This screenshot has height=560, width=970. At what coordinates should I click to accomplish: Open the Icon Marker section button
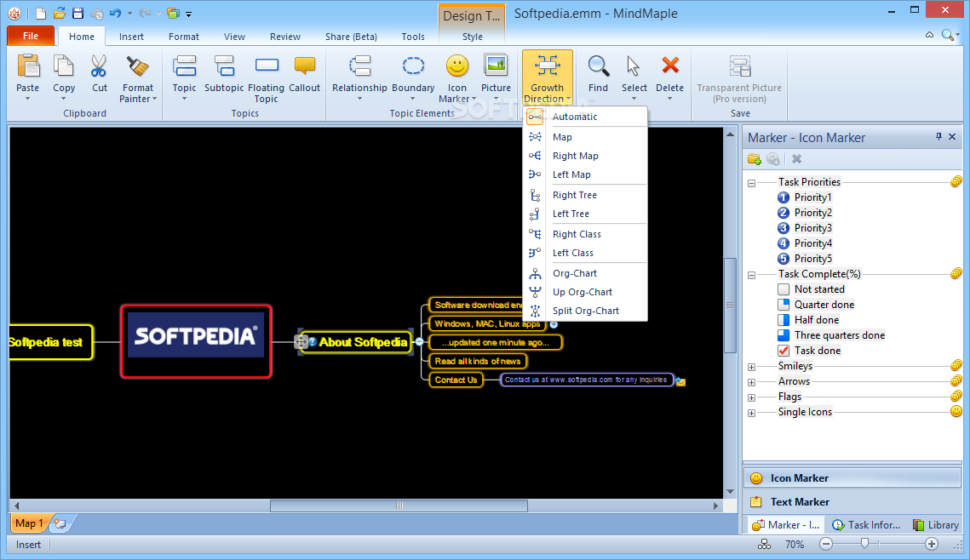[852, 477]
